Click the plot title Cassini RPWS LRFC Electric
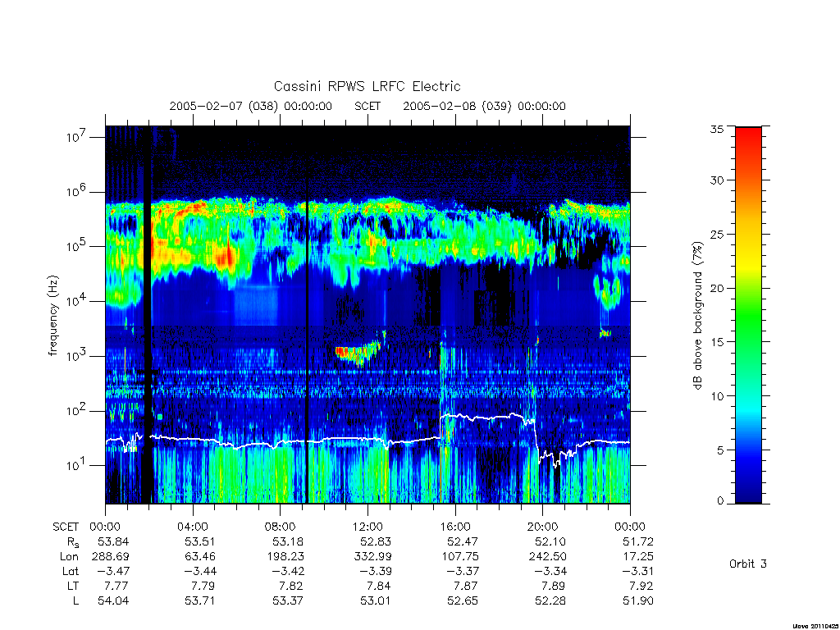This screenshot has width=840, height=630. point(367,86)
